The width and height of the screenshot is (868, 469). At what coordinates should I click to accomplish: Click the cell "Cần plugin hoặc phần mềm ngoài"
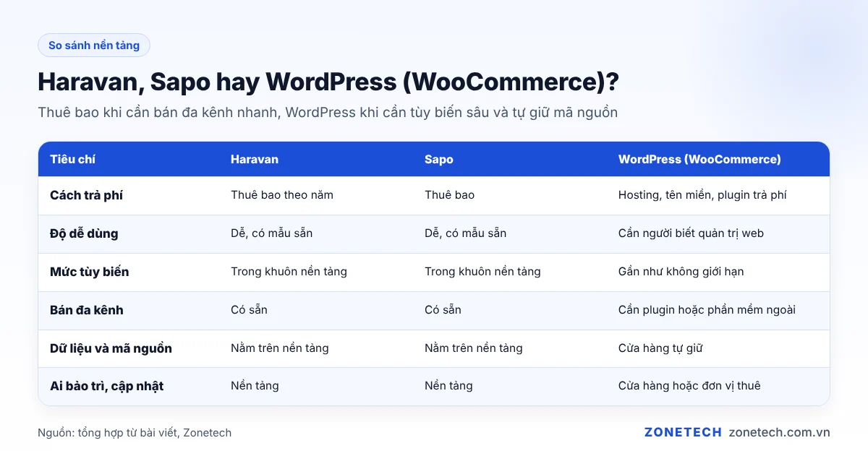(x=707, y=310)
